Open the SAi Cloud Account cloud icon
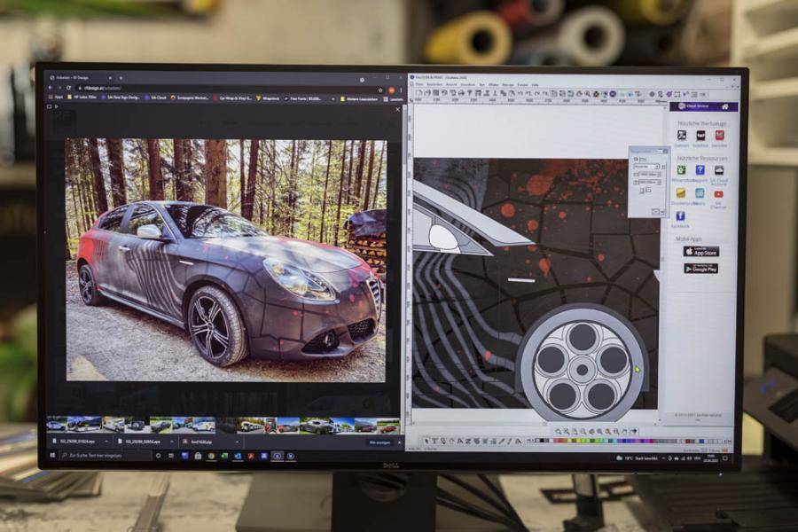Viewport: 798px width, 532px height. pos(718,170)
